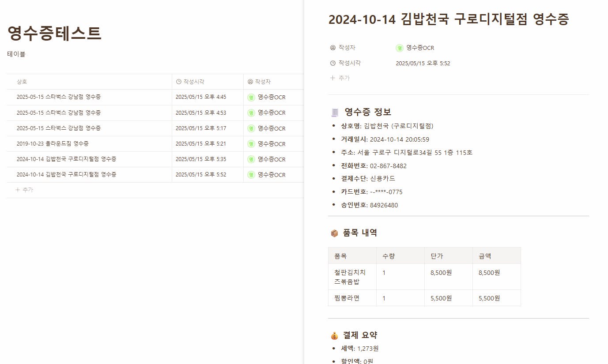Click the 세액: 1,273원 bullet
Viewport: 608px width, 364px height.
[x=360, y=349]
